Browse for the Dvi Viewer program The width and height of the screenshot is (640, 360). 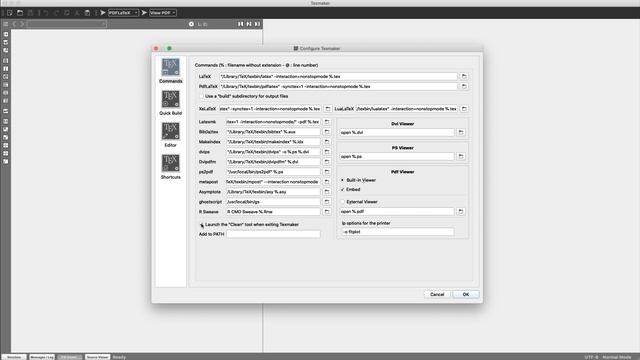[x=460, y=132]
